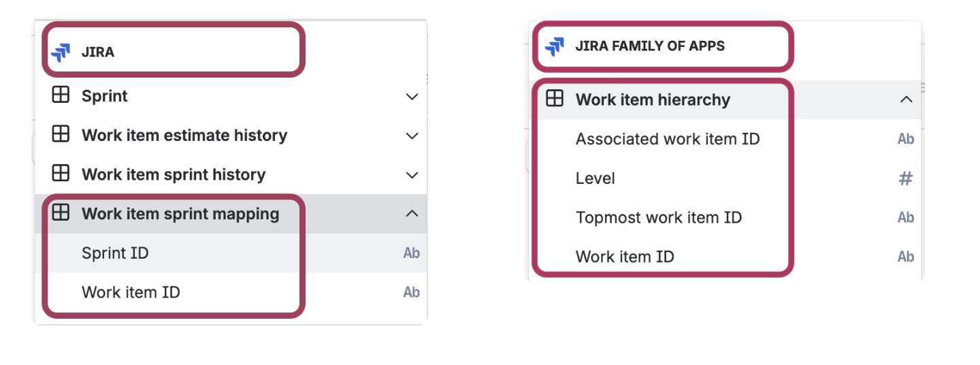
Task: Collapse Work item sprint mapping chevron
Action: pyautogui.click(x=412, y=214)
